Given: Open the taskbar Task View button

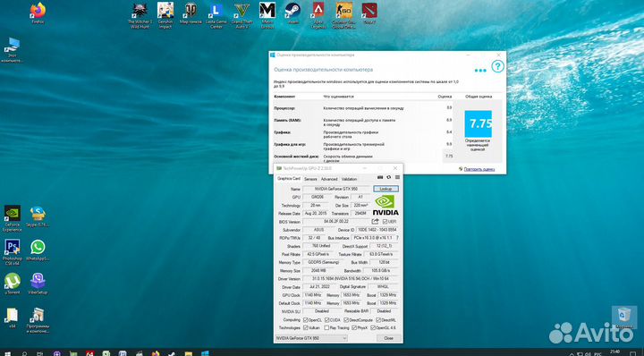Looking at the screenshot, I should click(40, 352).
